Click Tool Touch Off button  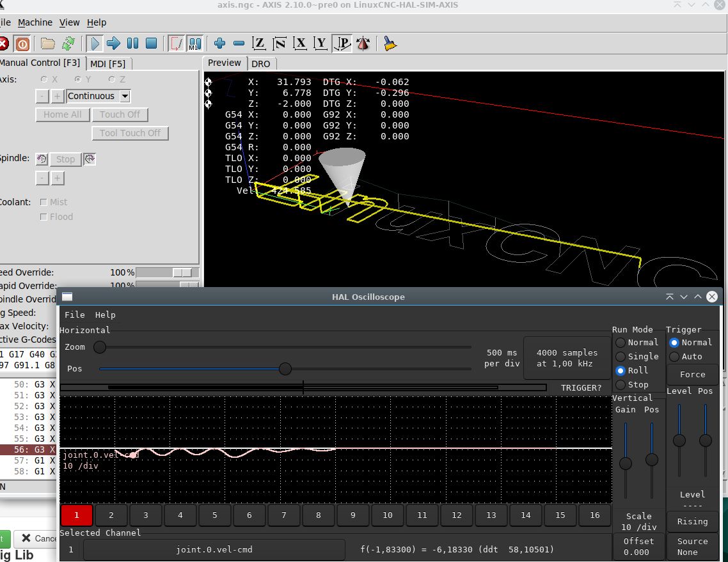pos(130,133)
